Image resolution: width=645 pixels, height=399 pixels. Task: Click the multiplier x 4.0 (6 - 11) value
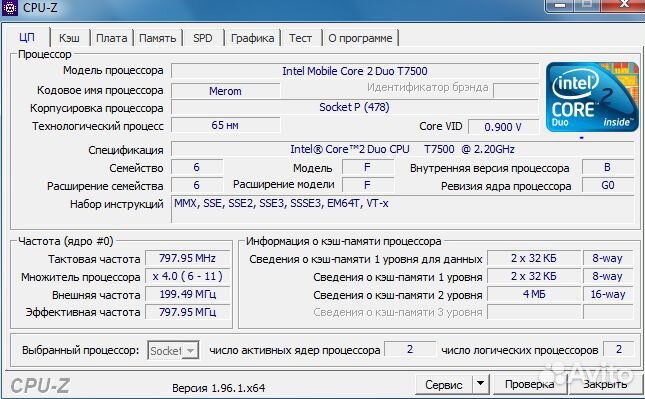pos(188,276)
